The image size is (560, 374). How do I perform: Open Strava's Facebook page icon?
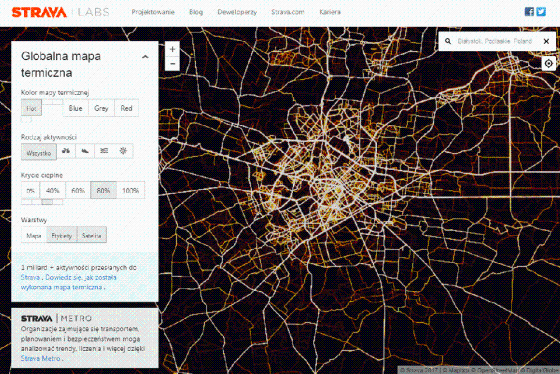coord(529,11)
